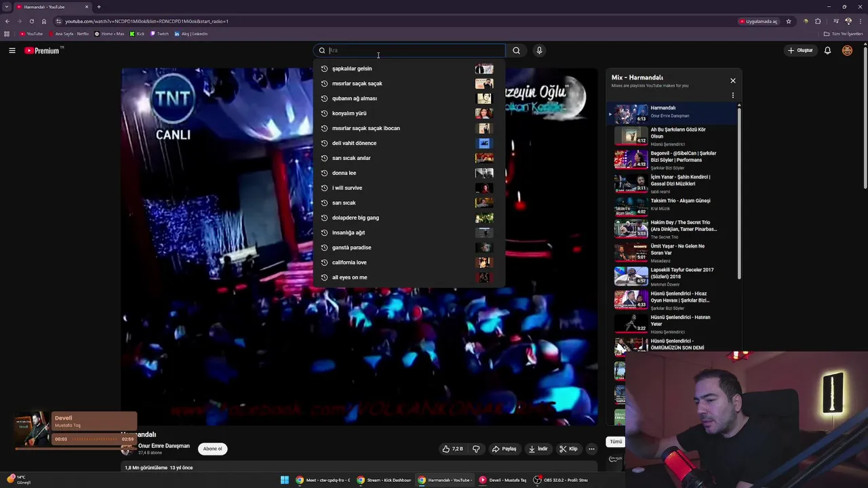Open the Windows Start button
The width and height of the screenshot is (868, 488).
coord(285,480)
